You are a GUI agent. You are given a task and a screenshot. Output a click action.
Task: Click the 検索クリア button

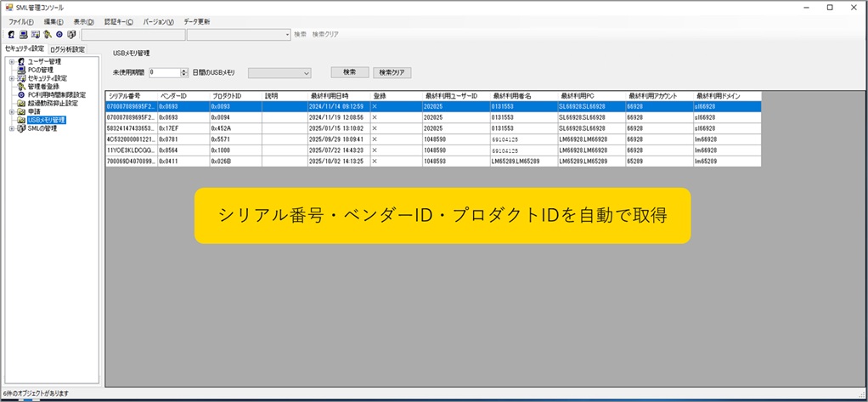(x=392, y=72)
